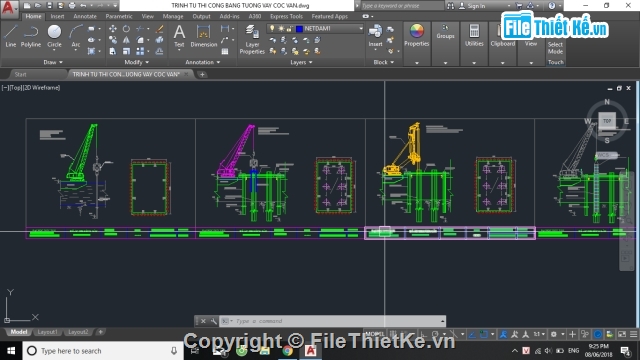640x360 pixels.
Task: Open the NETDAM1 layer dropdown list
Action: click(x=361, y=29)
